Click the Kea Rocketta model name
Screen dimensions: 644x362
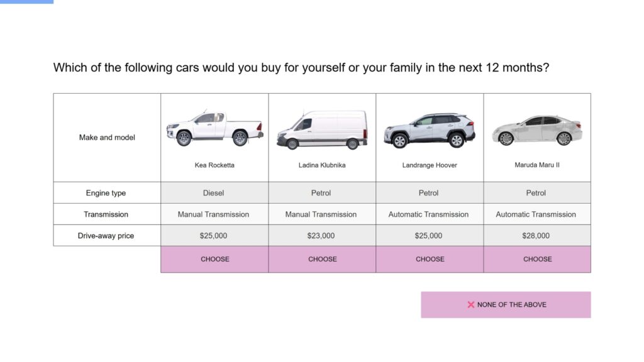click(214, 165)
